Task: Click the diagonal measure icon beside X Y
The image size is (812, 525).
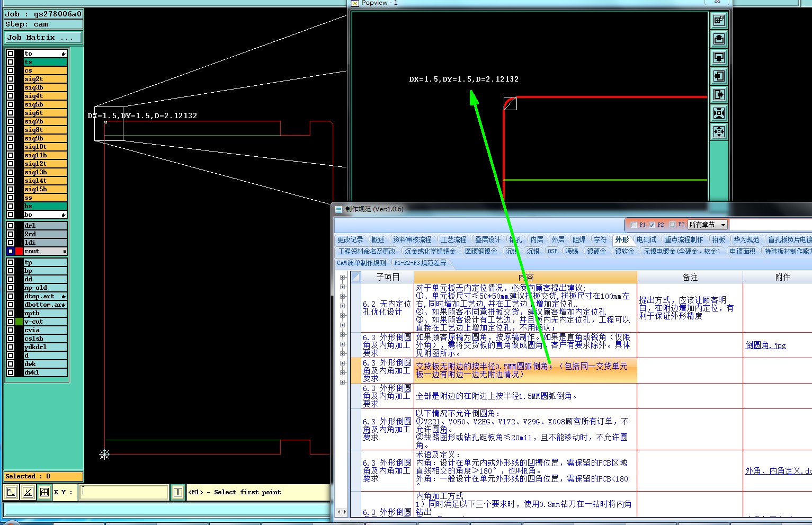Action: [11, 492]
